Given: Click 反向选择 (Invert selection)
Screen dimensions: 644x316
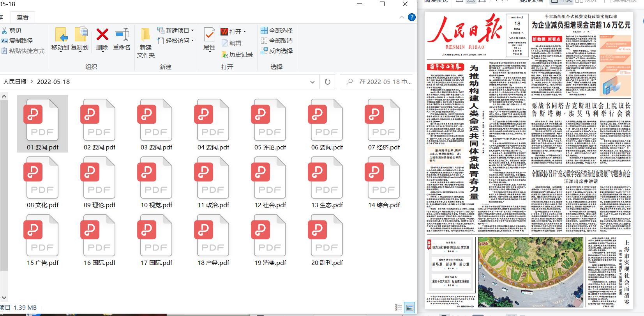Looking at the screenshot, I should point(277,51).
